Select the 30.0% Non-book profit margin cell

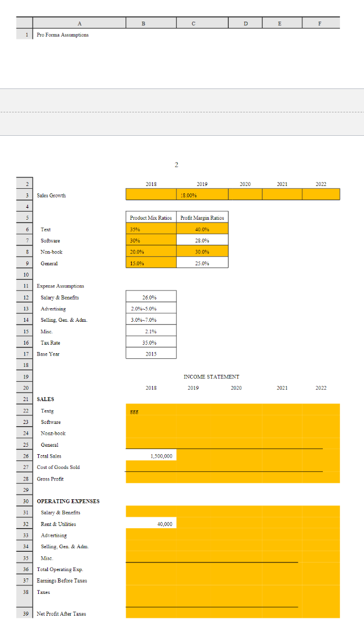click(202, 252)
